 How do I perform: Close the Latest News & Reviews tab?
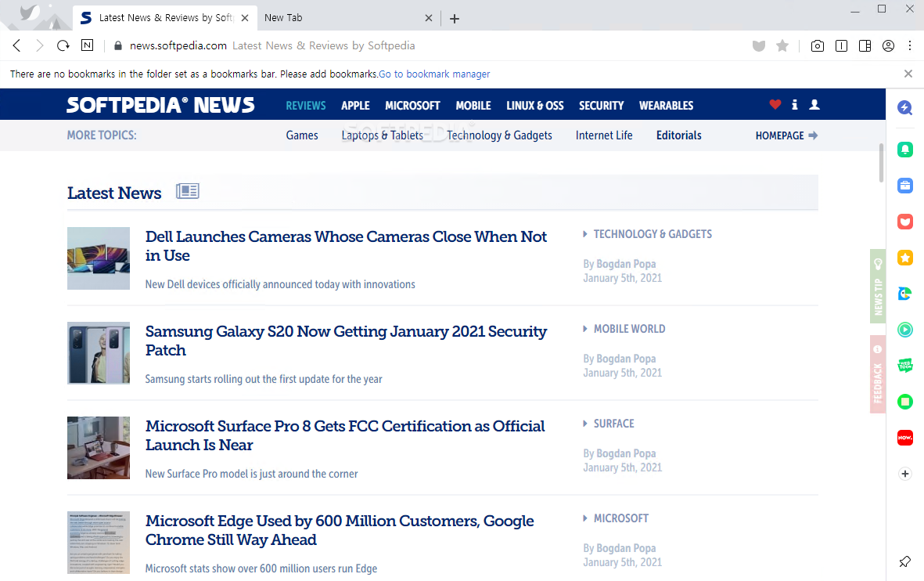coord(245,18)
